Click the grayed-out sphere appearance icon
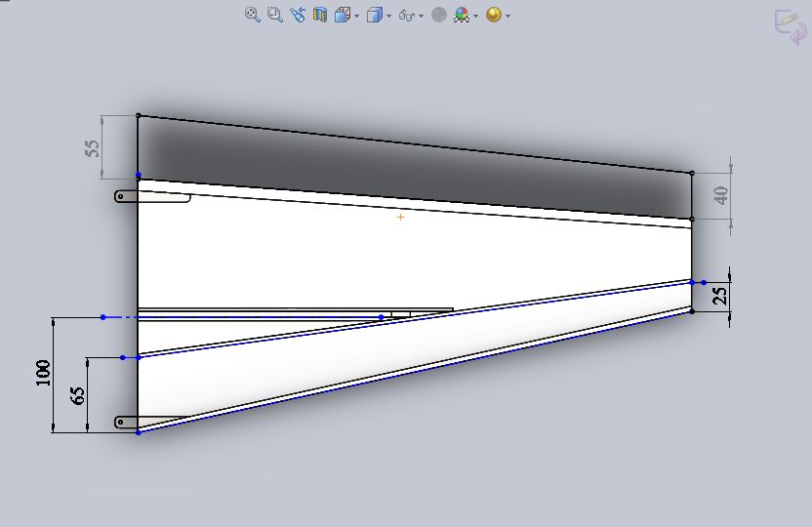The height and width of the screenshot is (527, 812). click(x=439, y=15)
